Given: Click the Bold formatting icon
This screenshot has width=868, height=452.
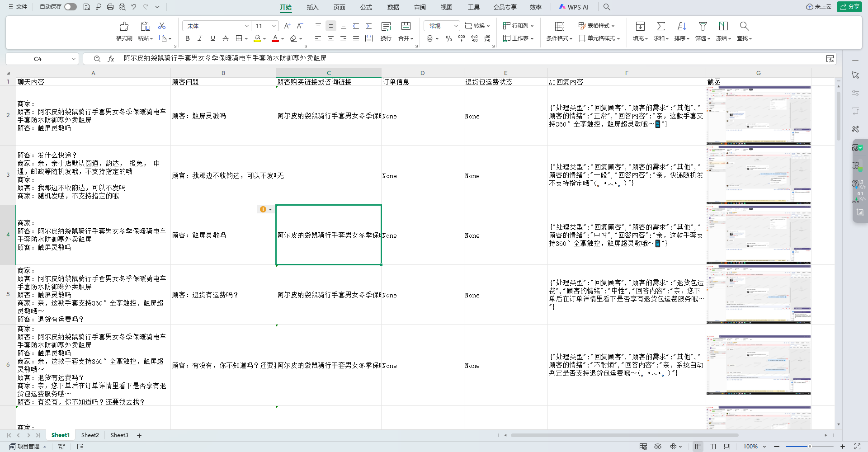Looking at the screenshot, I should click(x=187, y=38).
